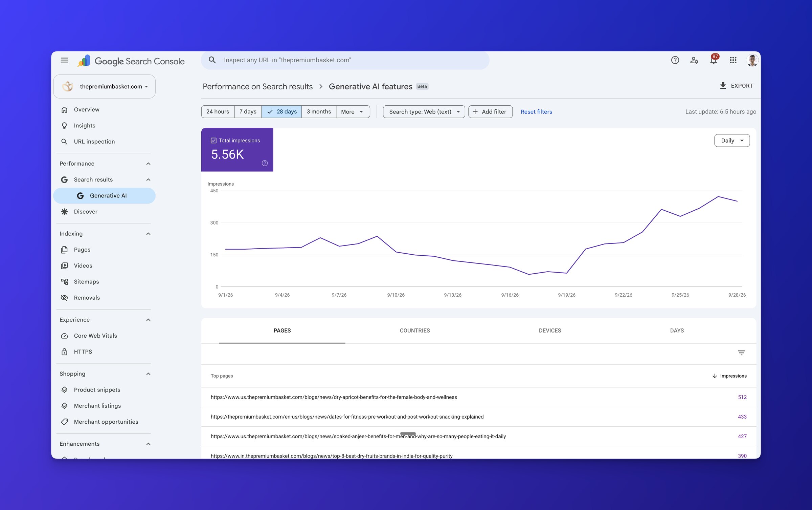Viewport: 812px width, 510px height.
Task: Collapse the Shopping sidebar section
Action: 148,374
